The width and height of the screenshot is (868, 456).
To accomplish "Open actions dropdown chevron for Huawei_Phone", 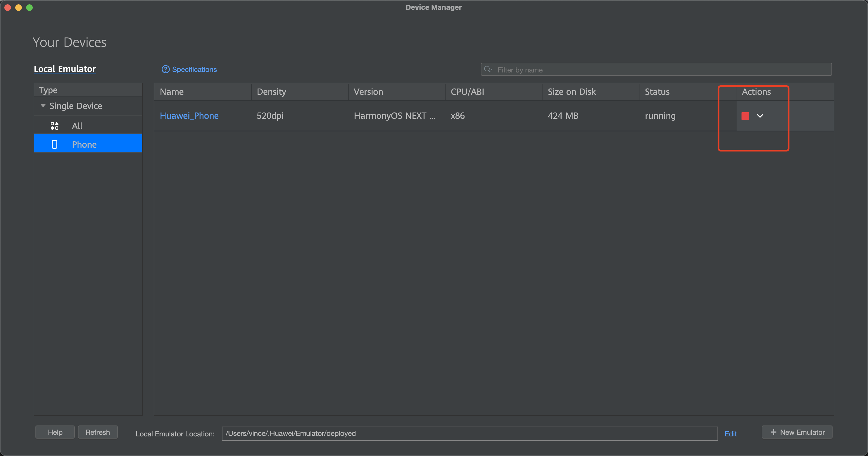I will pos(760,116).
